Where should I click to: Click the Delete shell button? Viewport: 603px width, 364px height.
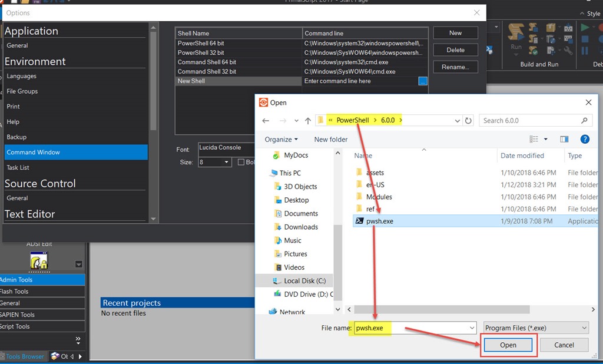point(455,50)
